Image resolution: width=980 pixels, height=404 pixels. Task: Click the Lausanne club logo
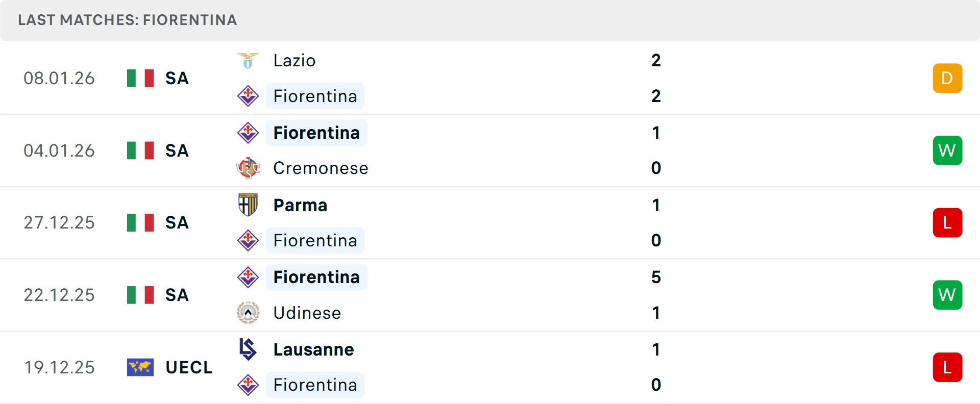click(x=248, y=349)
